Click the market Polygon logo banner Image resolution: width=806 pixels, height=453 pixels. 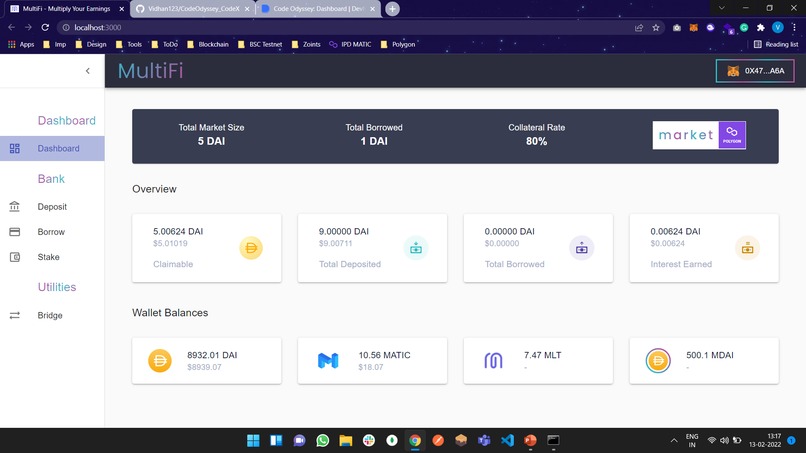click(x=699, y=135)
